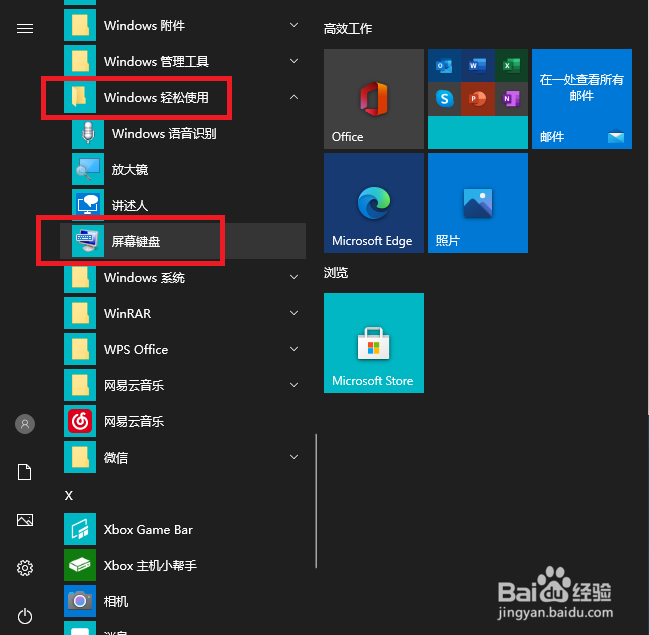The height and width of the screenshot is (635, 649).
Task: Click the X letter index header
Action: (x=69, y=495)
